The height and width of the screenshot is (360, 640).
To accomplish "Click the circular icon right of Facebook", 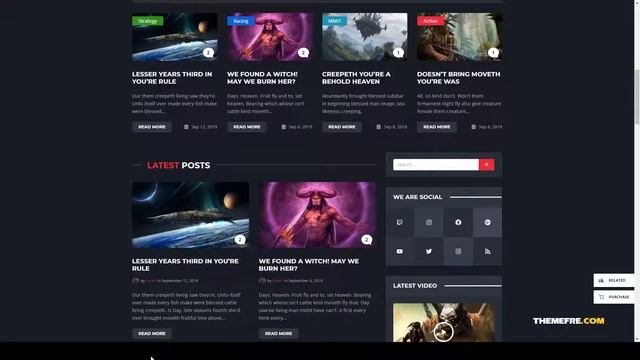I will click(x=487, y=222).
